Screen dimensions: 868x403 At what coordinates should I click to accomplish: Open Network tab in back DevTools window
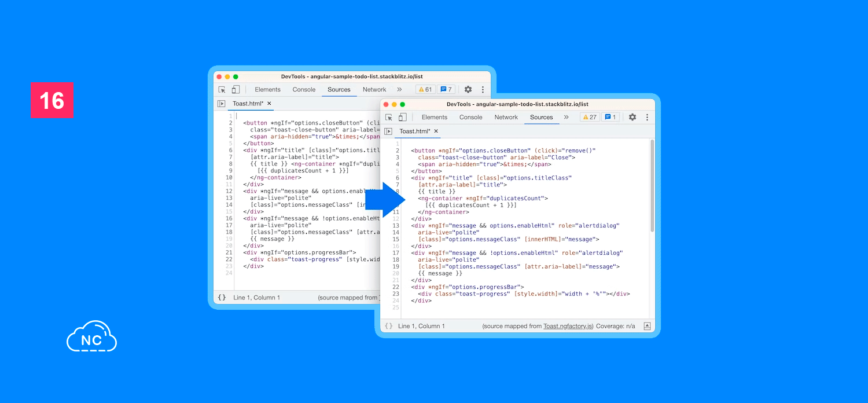(x=374, y=90)
